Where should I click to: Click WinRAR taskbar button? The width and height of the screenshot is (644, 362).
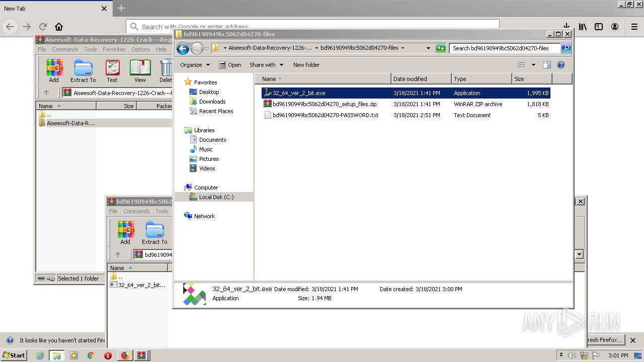(141, 355)
